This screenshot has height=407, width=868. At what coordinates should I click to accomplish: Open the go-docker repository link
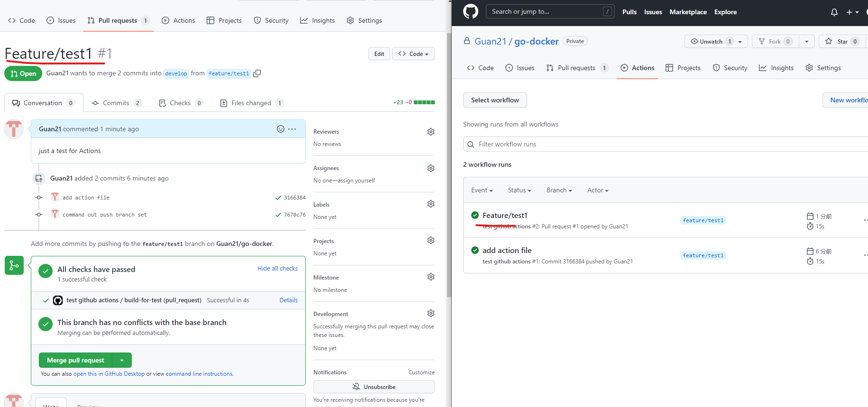(536, 41)
